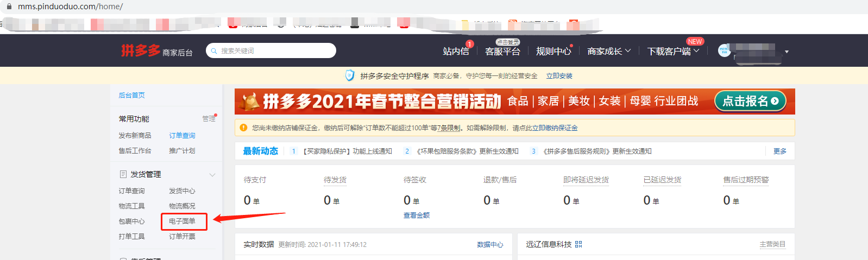
Task: Click 查看金额 link
Action: click(417, 215)
